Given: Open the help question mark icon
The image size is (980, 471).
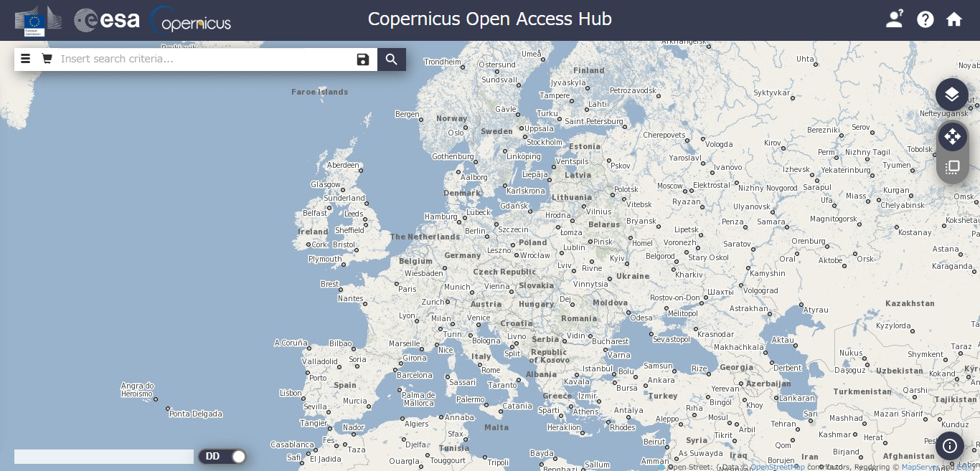Looking at the screenshot, I should 925,19.
